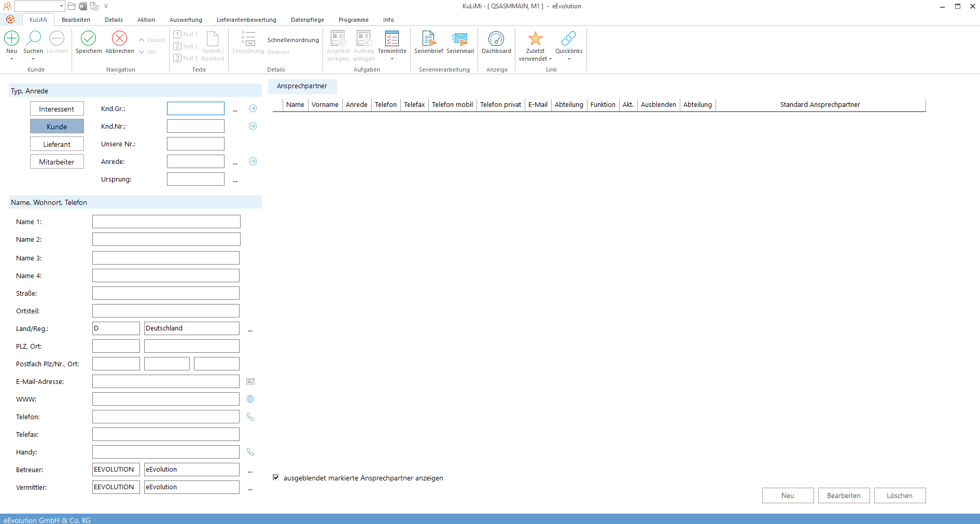Image resolution: width=980 pixels, height=524 pixels.
Task: Click the phone icon beside Telefon field
Action: click(250, 417)
